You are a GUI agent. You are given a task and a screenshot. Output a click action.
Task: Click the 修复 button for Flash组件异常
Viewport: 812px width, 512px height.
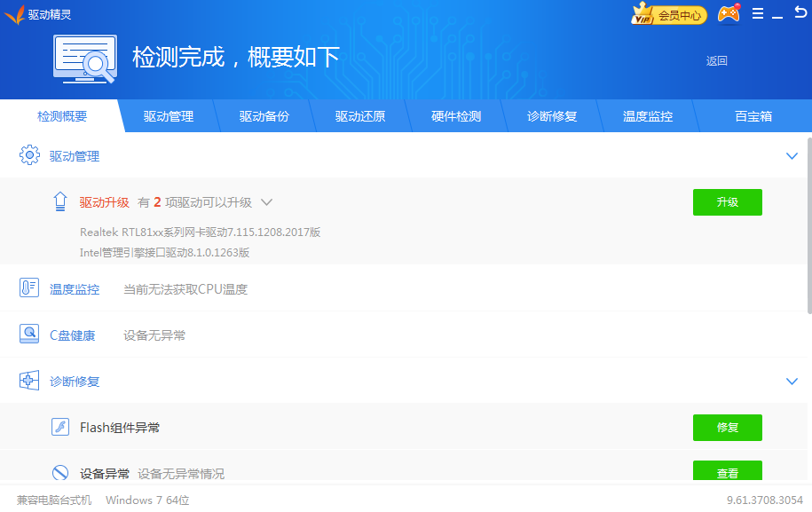728,428
